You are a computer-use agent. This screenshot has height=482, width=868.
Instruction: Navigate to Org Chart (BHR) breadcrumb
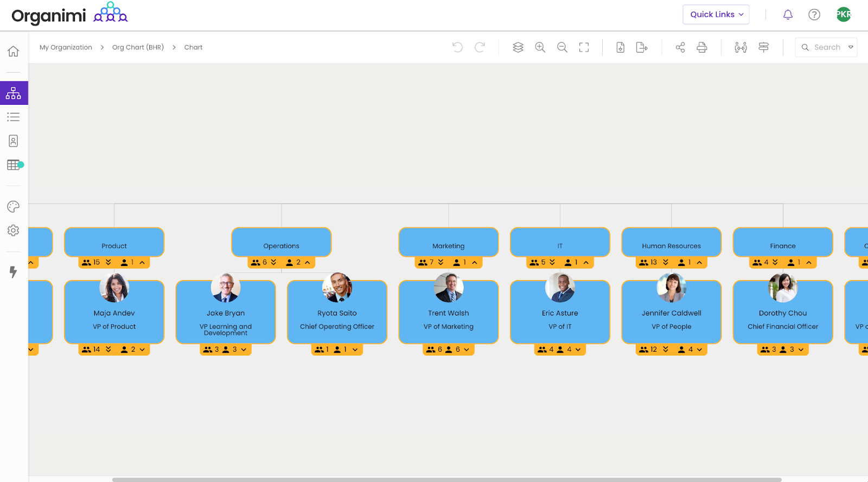(x=138, y=47)
